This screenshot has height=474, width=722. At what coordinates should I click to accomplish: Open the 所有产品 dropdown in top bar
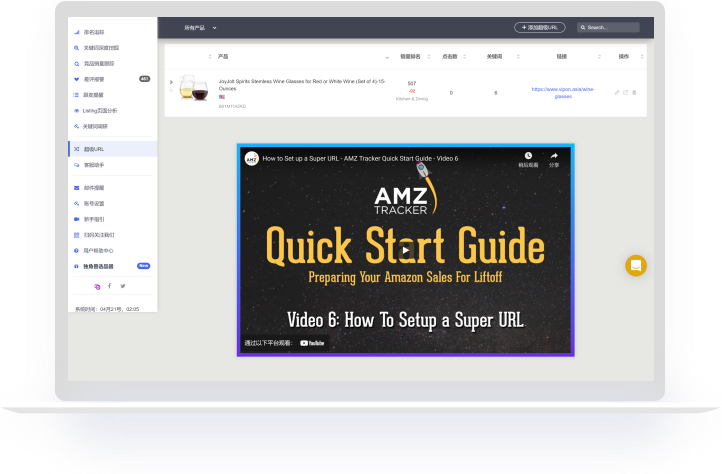pos(200,28)
